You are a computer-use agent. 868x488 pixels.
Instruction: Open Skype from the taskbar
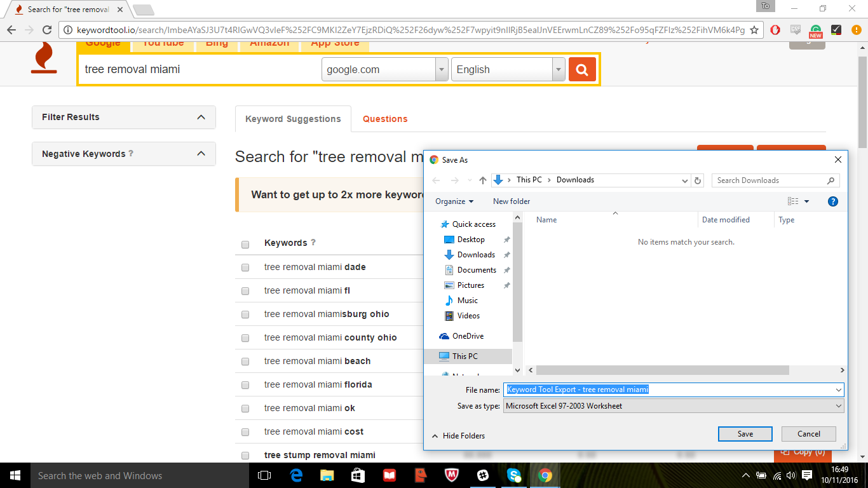click(514, 475)
